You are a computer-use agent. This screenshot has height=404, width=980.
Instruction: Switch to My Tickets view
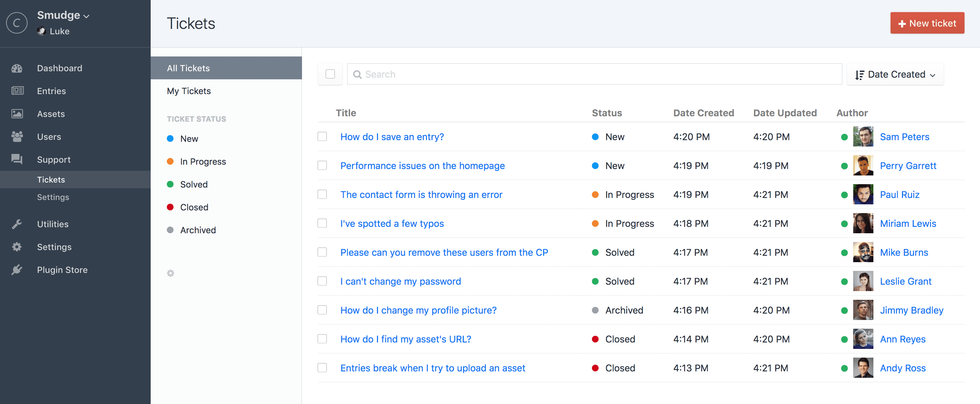[x=189, y=91]
